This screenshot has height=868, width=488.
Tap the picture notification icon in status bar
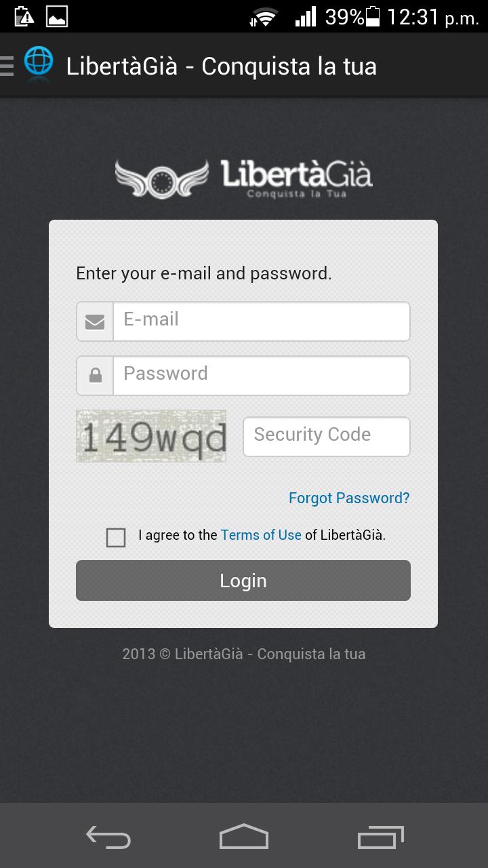(57, 16)
